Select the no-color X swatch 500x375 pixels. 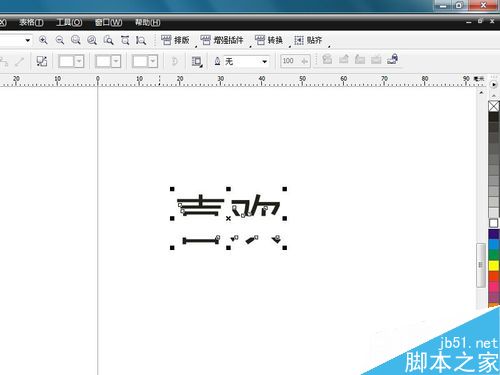pyautogui.click(x=494, y=106)
